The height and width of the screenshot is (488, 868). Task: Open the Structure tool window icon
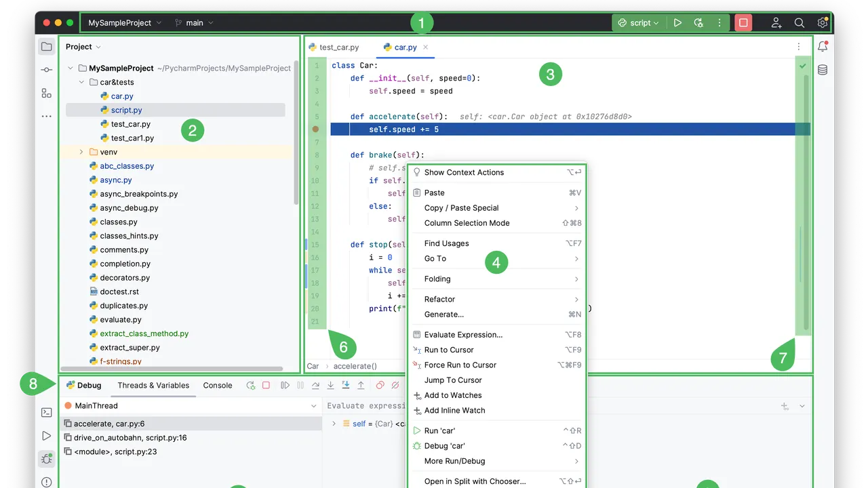tap(46, 93)
